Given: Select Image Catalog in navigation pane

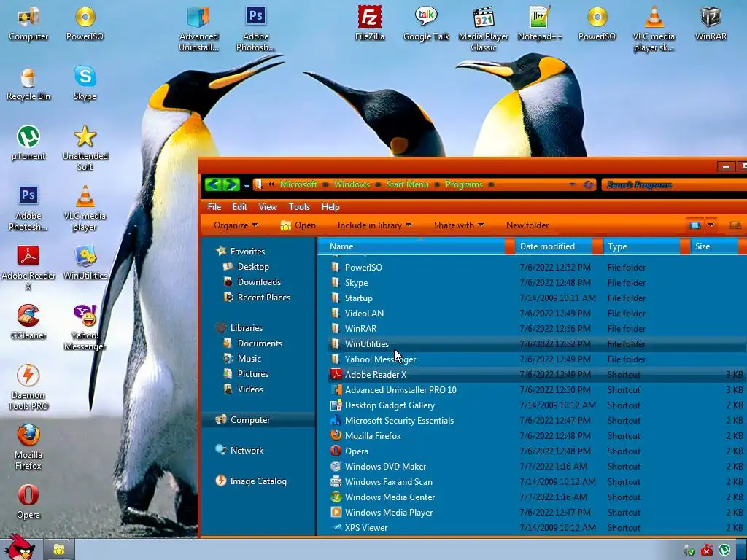Looking at the screenshot, I should (252, 481).
